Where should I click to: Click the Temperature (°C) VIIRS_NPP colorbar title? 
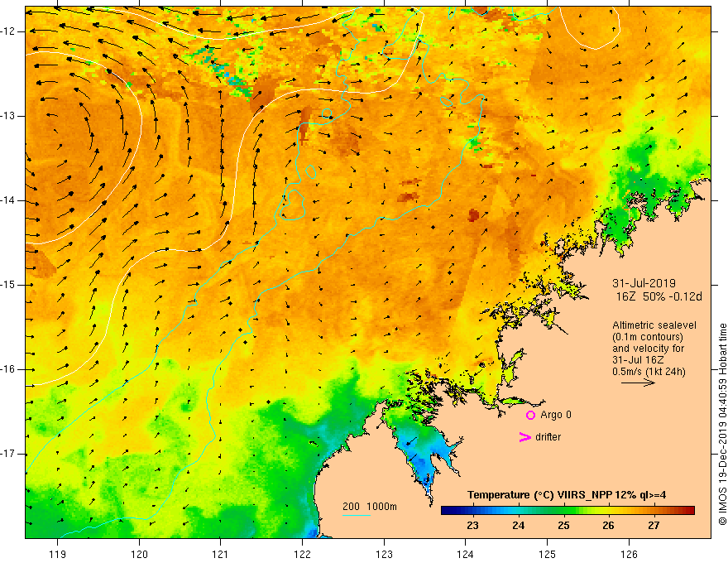pos(567,495)
